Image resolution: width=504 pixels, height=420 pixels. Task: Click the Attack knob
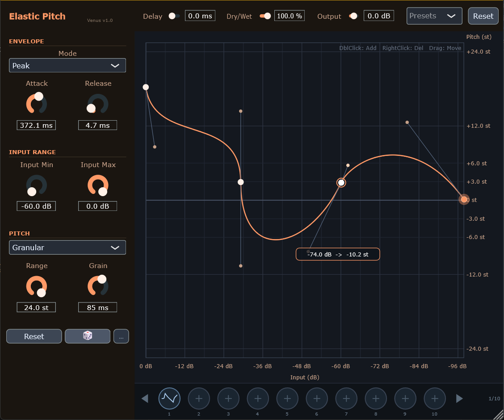[x=36, y=104]
